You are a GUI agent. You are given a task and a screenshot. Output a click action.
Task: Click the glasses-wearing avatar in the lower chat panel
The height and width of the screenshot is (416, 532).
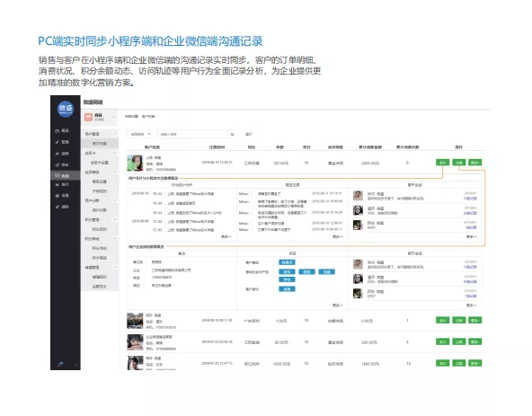click(358, 279)
